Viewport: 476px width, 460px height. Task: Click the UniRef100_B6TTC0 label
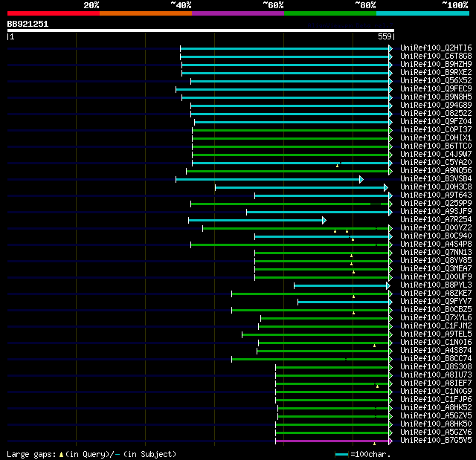click(x=436, y=146)
